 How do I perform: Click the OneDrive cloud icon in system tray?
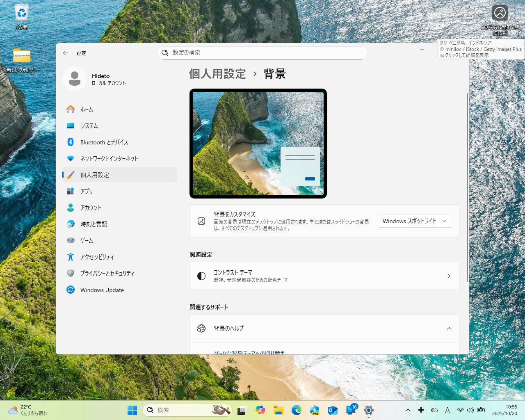[434, 410]
